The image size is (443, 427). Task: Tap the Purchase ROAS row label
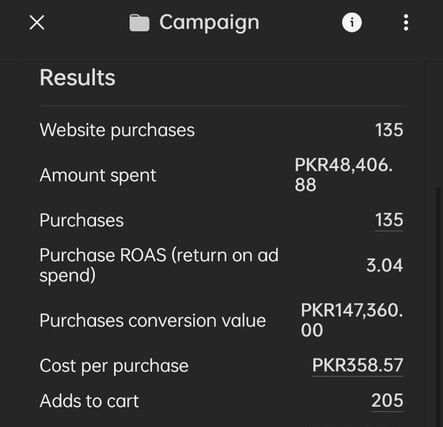[159, 265]
